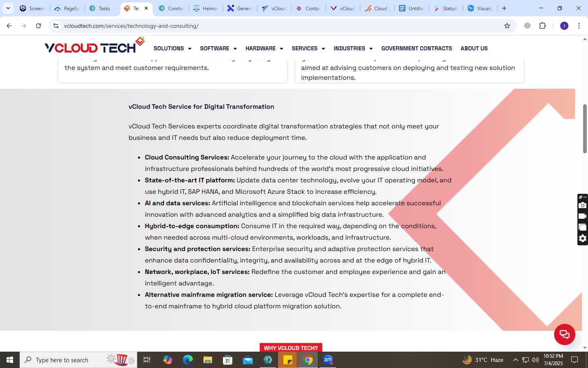Open the notifications center icon

click(x=575, y=360)
